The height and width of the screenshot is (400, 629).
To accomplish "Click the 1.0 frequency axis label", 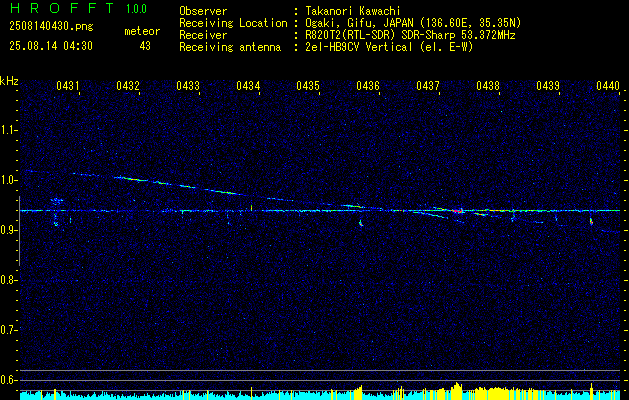I will (8, 180).
